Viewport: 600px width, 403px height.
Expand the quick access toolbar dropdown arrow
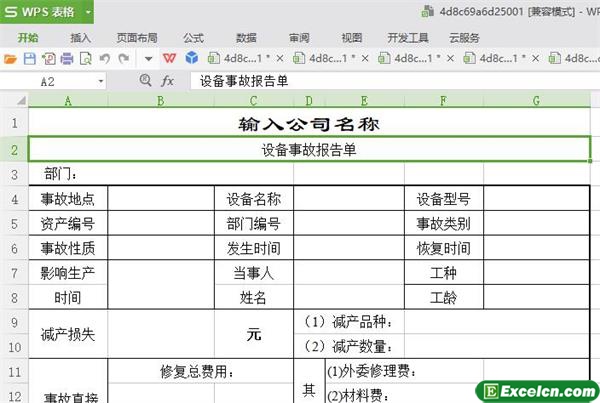pos(148,59)
